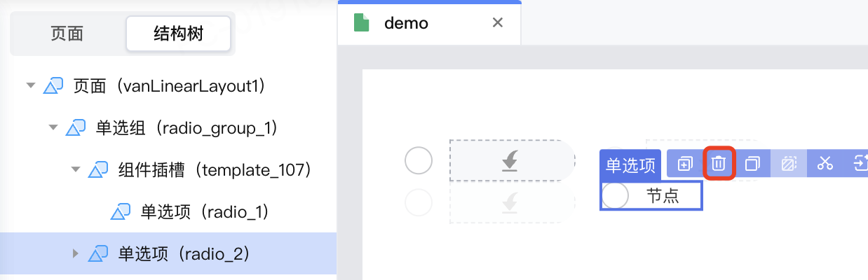Delete the selected 单选项 component
The image size is (868, 280).
pos(719,164)
